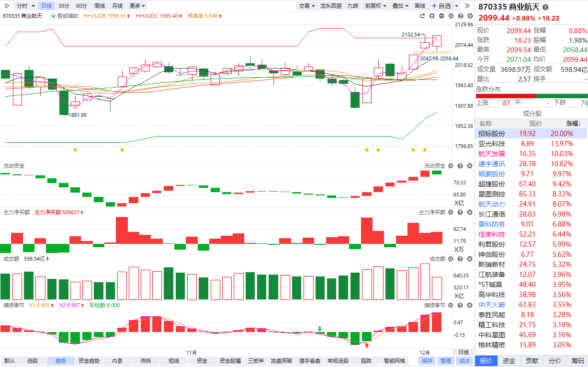Open settings gear for 流动资金 panel

[x=451, y=166]
